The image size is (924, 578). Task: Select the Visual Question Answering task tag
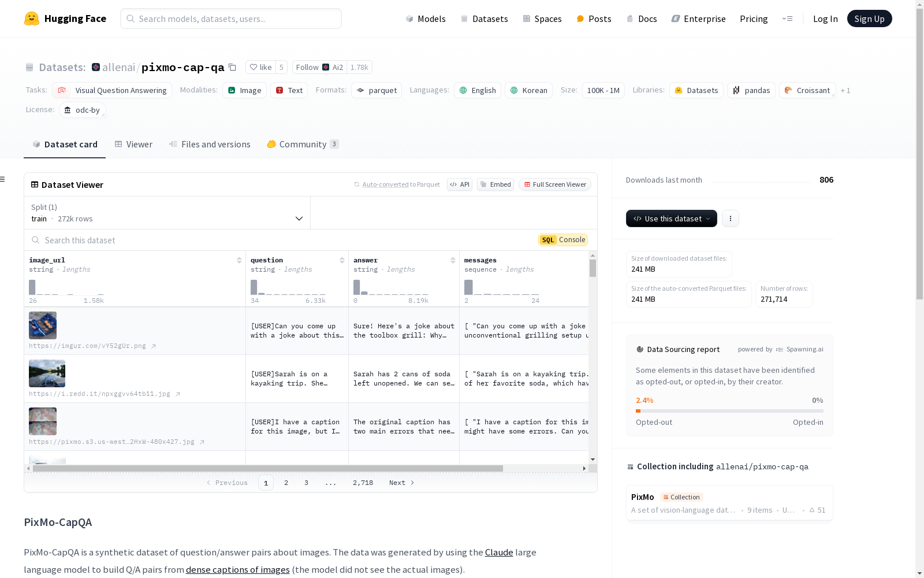tap(112, 90)
